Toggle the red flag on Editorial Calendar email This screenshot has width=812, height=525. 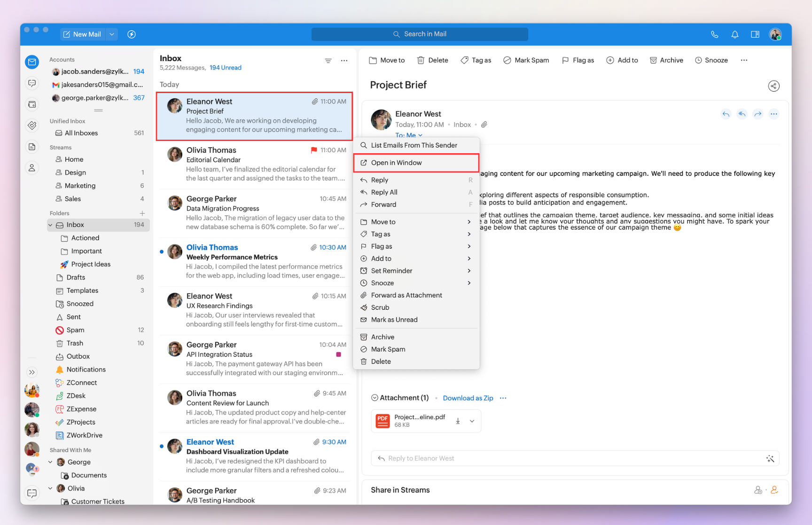tap(313, 150)
